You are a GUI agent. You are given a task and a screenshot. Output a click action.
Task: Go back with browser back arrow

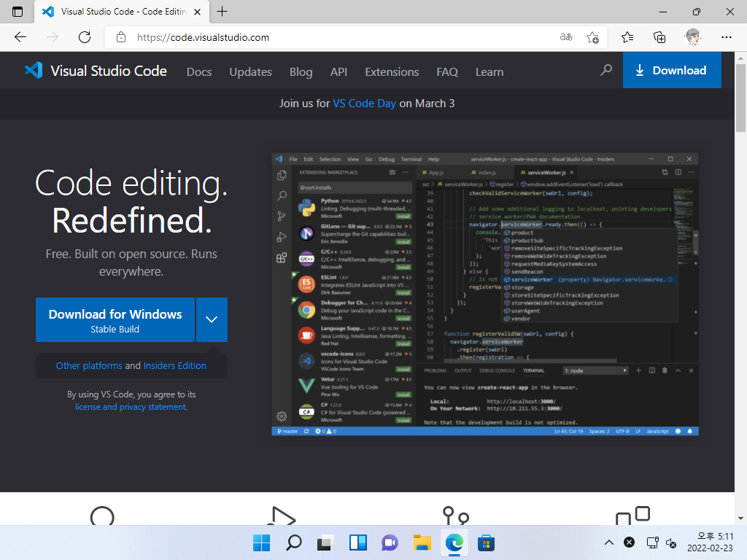tap(20, 37)
